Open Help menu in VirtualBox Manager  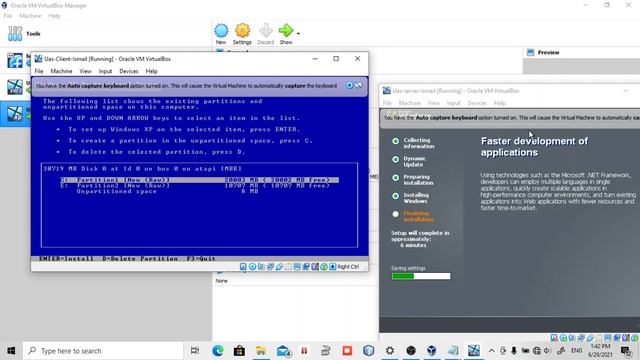54,16
